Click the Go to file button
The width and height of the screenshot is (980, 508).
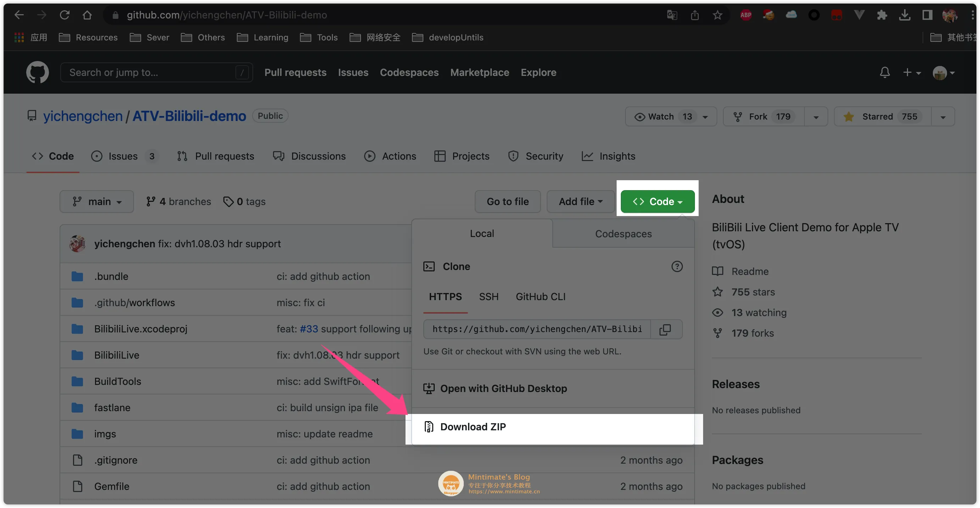click(x=507, y=201)
